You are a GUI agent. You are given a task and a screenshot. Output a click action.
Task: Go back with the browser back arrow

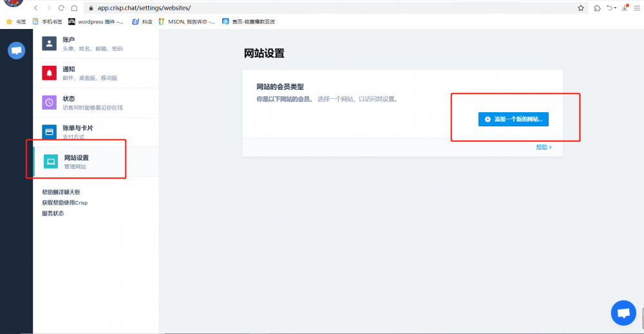36,8
